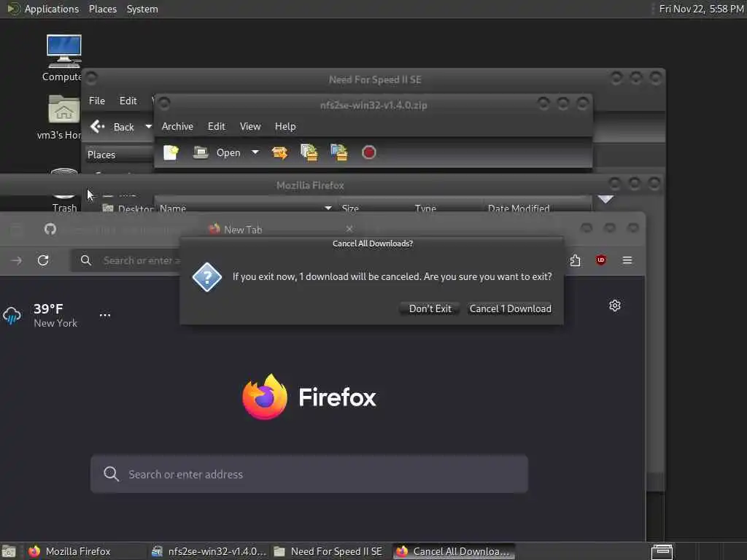The height and width of the screenshot is (560, 747).
Task: Open new tab personalize gear icon
Action: click(x=614, y=306)
